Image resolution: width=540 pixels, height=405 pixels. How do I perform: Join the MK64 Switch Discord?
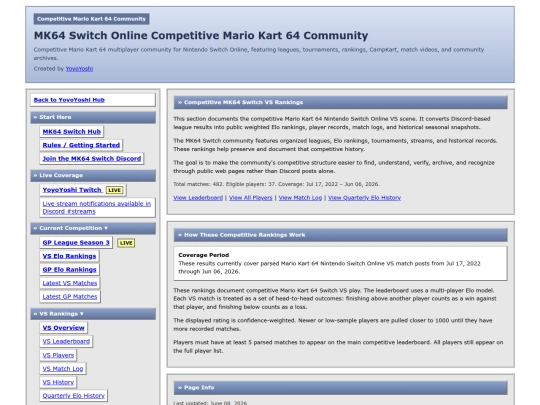click(92, 159)
